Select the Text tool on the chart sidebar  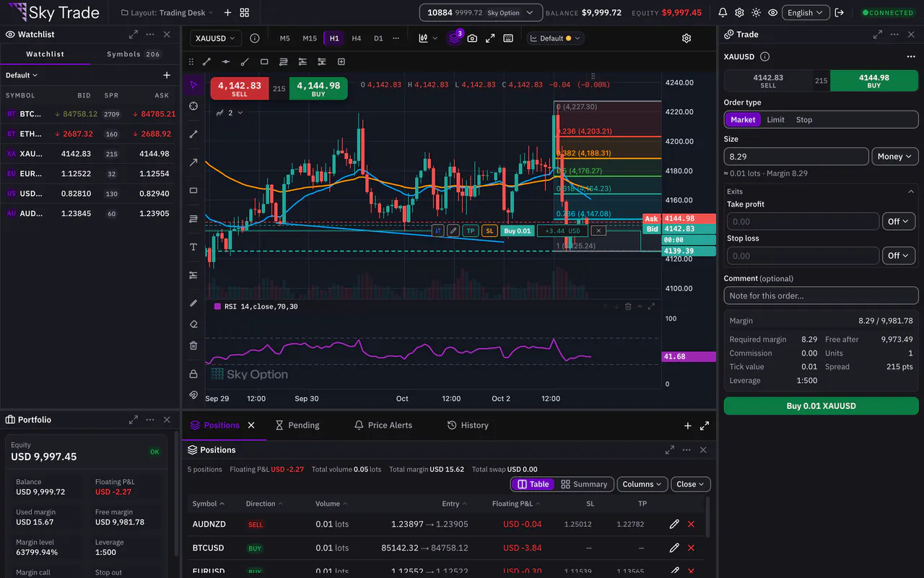coord(193,247)
